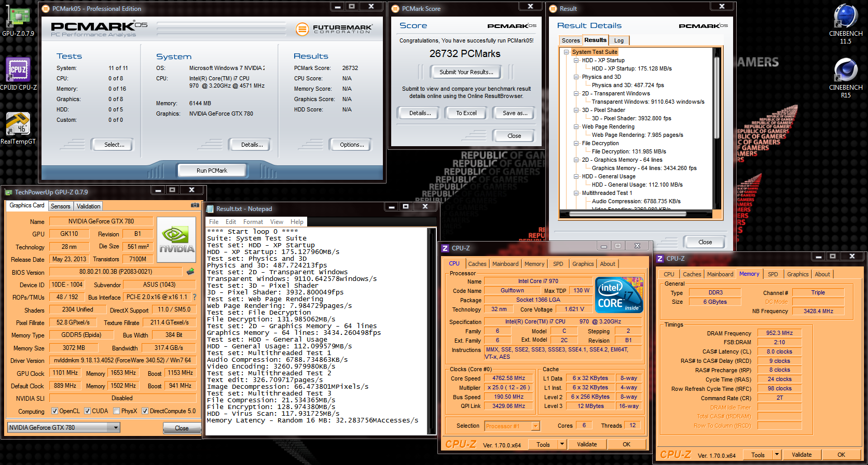Image resolution: width=868 pixels, height=465 pixels.
Task: Open the SPD tab in CPU-Z Memory window
Action: [773, 274]
